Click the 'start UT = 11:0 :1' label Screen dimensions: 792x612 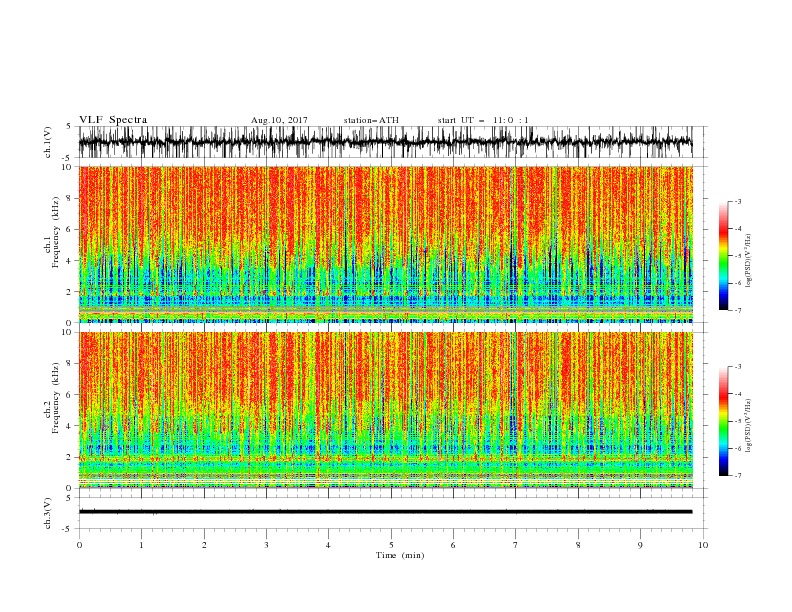483,120
